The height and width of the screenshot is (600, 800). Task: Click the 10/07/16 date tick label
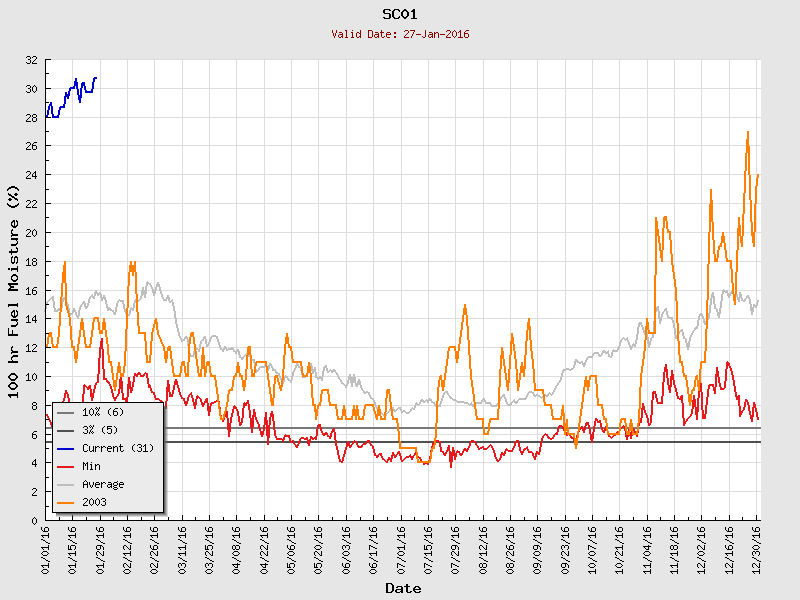(592, 551)
